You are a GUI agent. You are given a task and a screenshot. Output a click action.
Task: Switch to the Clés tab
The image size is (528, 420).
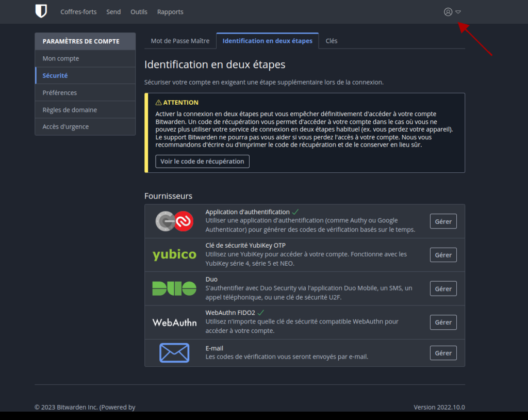[332, 41]
